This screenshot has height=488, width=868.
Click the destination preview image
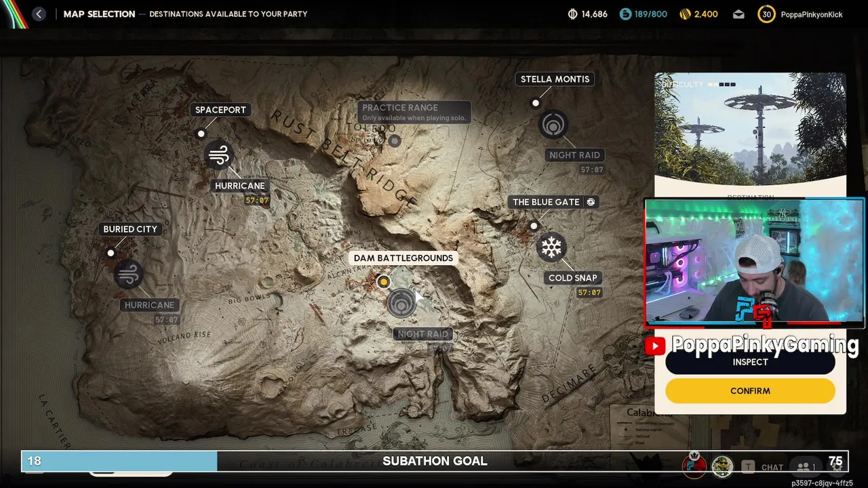click(750, 129)
